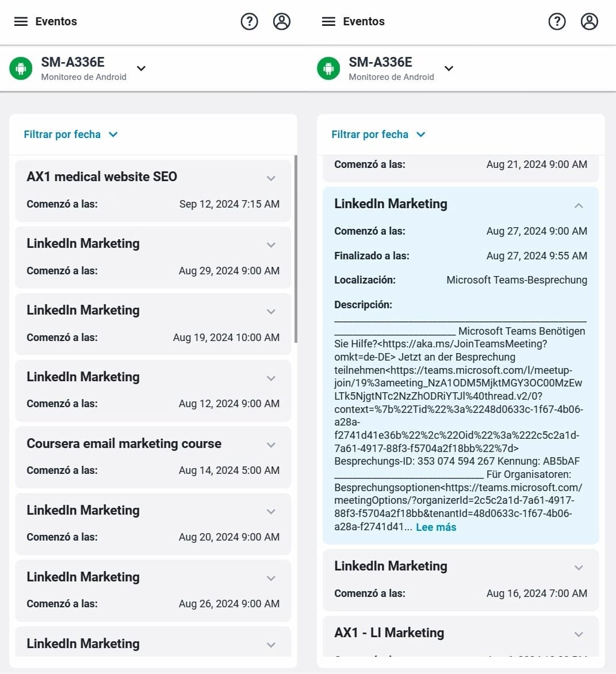Open hamburger menu in right Eventos panel
This screenshot has height=674, width=616.
(x=328, y=21)
